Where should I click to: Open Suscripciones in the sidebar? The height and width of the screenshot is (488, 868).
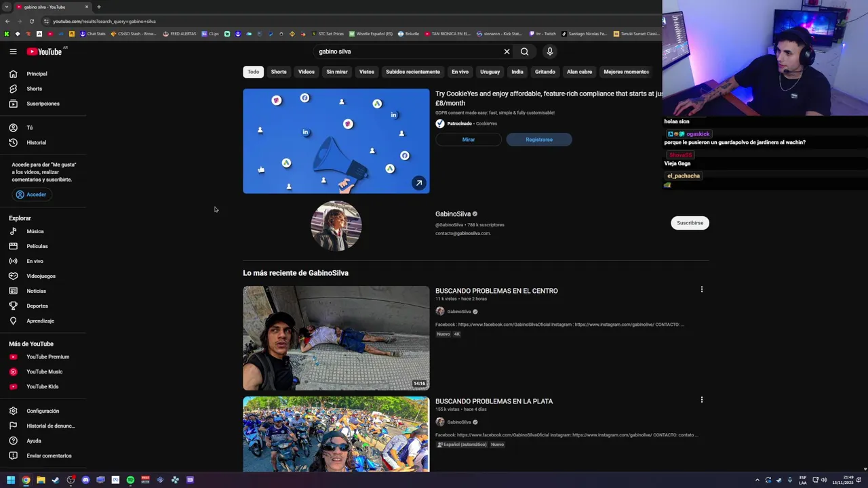click(x=43, y=104)
